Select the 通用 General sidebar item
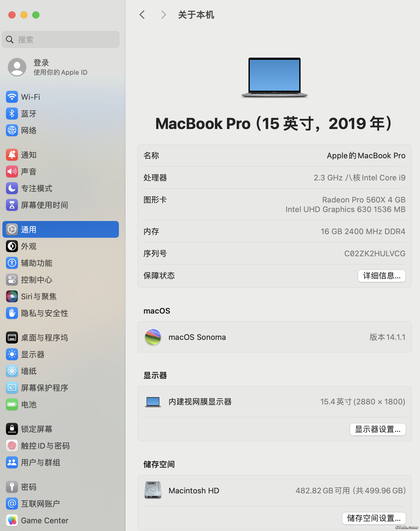The height and width of the screenshot is (531, 420). pos(61,230)
